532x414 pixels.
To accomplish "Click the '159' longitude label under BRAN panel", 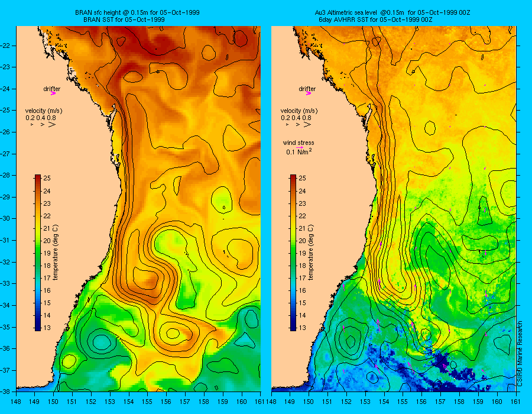I will click(x=223, y=402).
